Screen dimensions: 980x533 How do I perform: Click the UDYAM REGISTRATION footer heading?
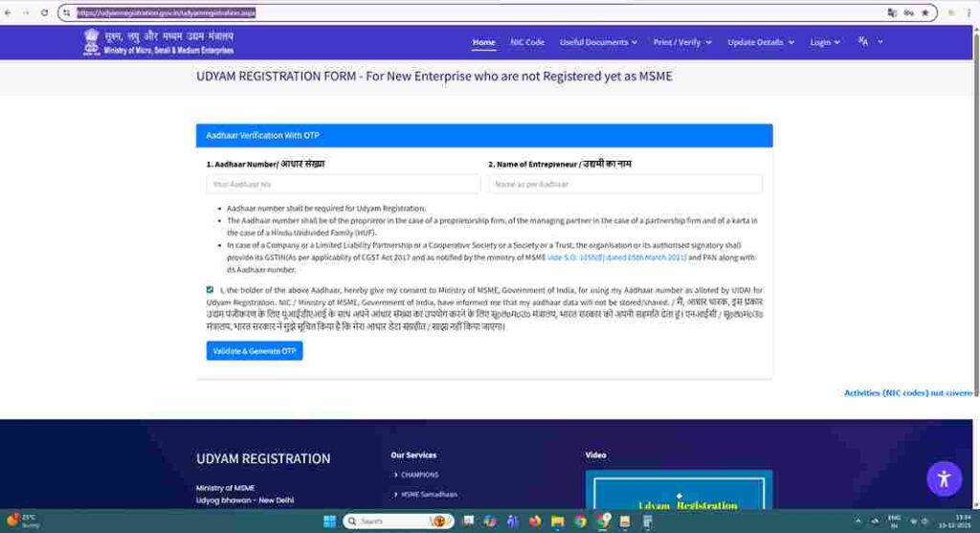tap(263, 458)
